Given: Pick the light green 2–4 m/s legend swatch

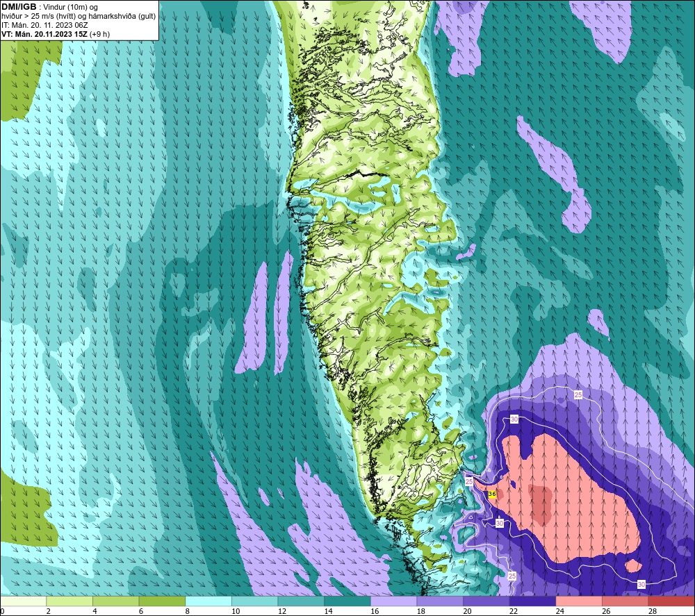Looking at the screenshot, I should point(69,601).
